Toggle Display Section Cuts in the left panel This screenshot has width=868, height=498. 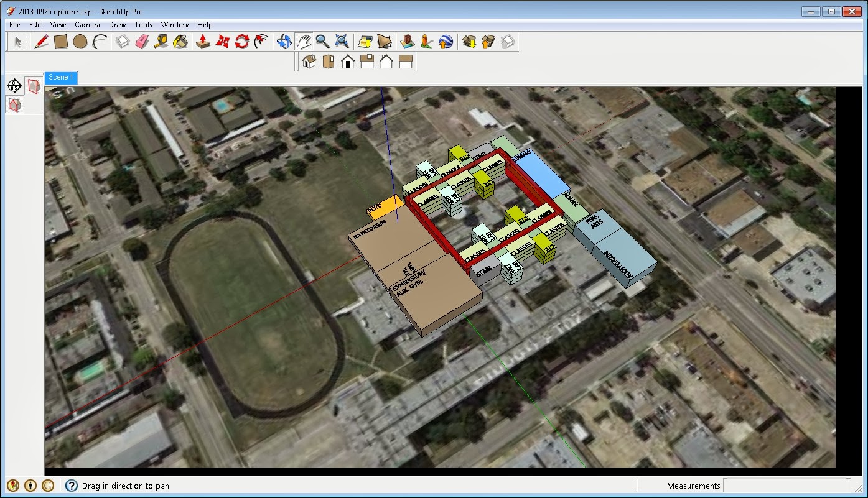click(15, 104)
